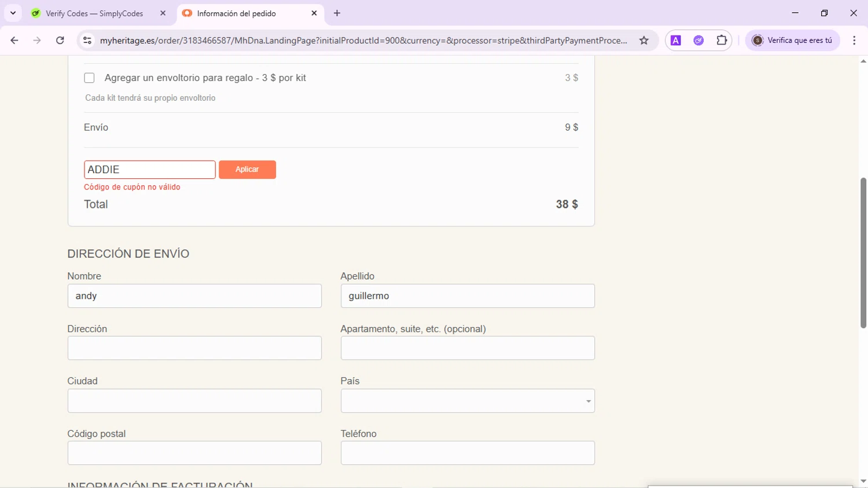868x488 pixels.
Task: Check the gift envelope checkbox
Action: pyautogui.click(x=89, y=78)
